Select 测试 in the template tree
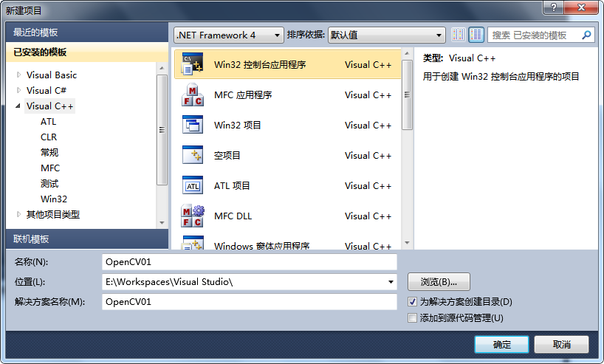This screenshot has width=604, height=364. tap(49, 183)
